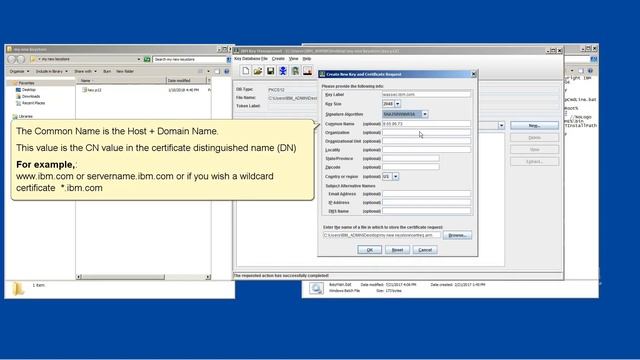
Task: Open the address bar history dropdown in Explorer
Action: pos(139,60)
